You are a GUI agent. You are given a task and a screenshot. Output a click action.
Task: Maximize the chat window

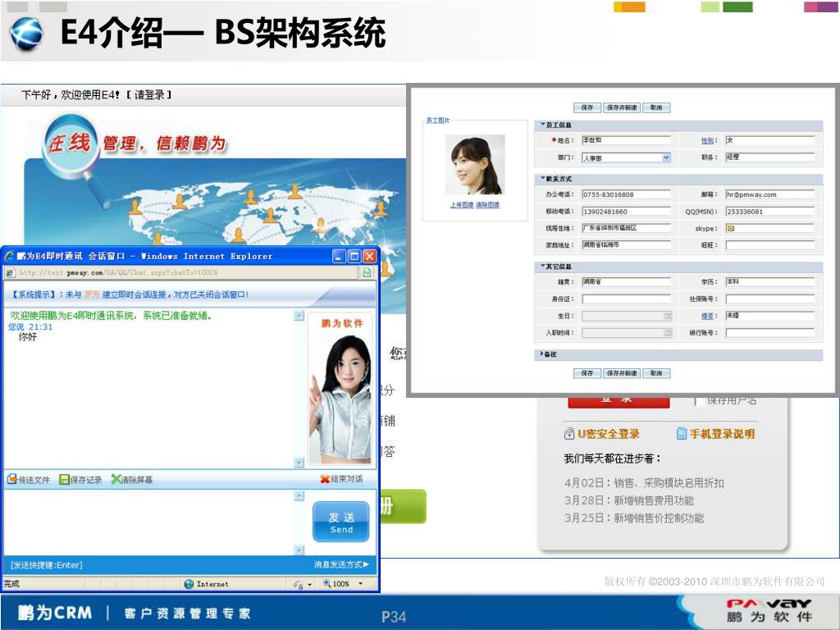[x=354, y=256]
